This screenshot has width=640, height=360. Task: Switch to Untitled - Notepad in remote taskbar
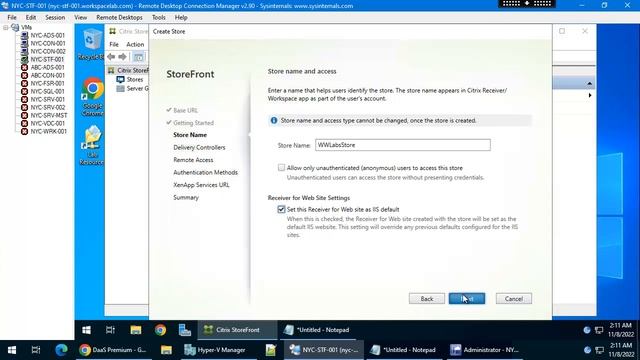click(x=318, y=330)
